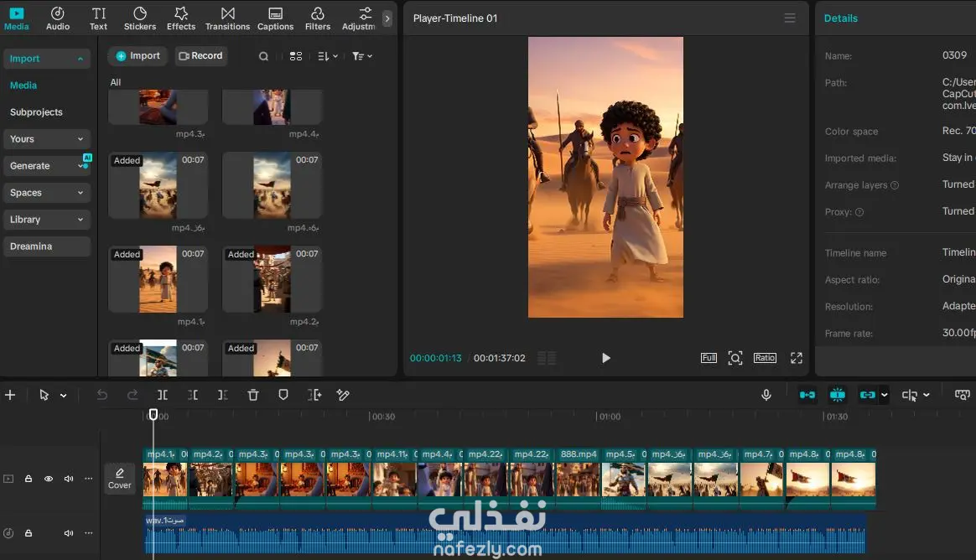Image resolution: width=976 pixels, height=560 pixels.
Task: Select the split clip tool
Action: 163,395
